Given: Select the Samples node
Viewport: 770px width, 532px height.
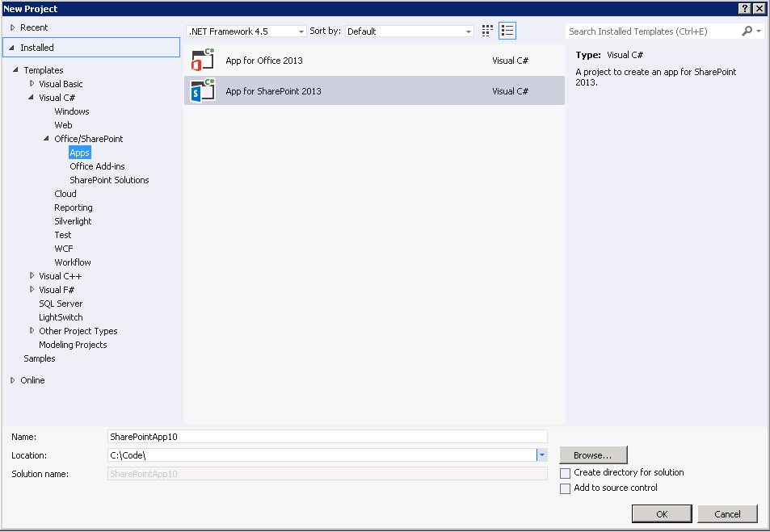Looking at the screenshot, I should [40, 358].
